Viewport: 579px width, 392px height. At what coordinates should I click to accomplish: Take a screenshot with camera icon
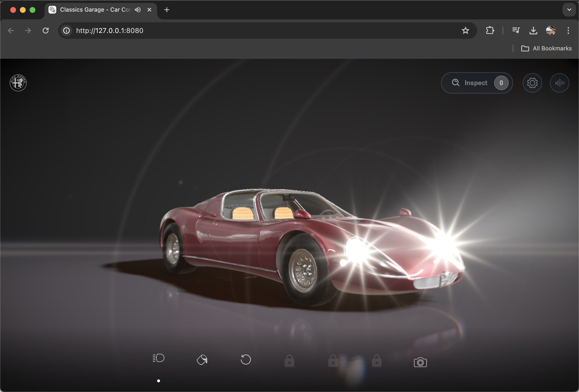(x=420, y=362)
